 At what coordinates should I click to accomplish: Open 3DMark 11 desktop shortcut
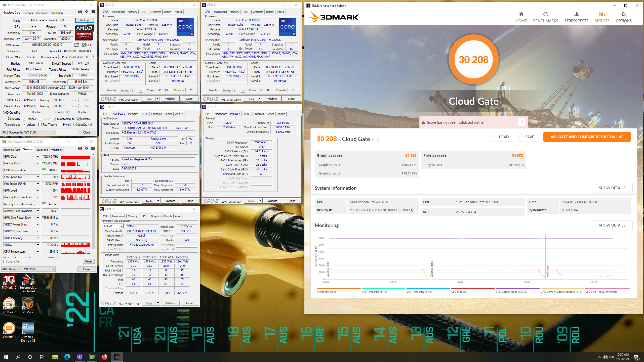(x=9, y=330)
